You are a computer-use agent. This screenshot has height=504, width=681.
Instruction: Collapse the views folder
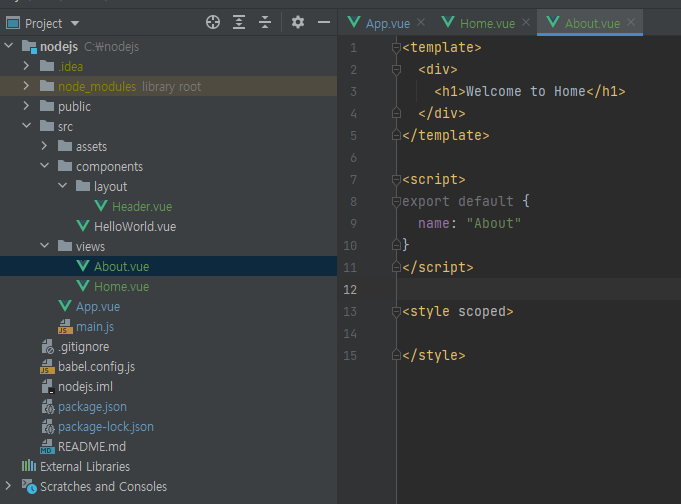(x=44, y=245)
